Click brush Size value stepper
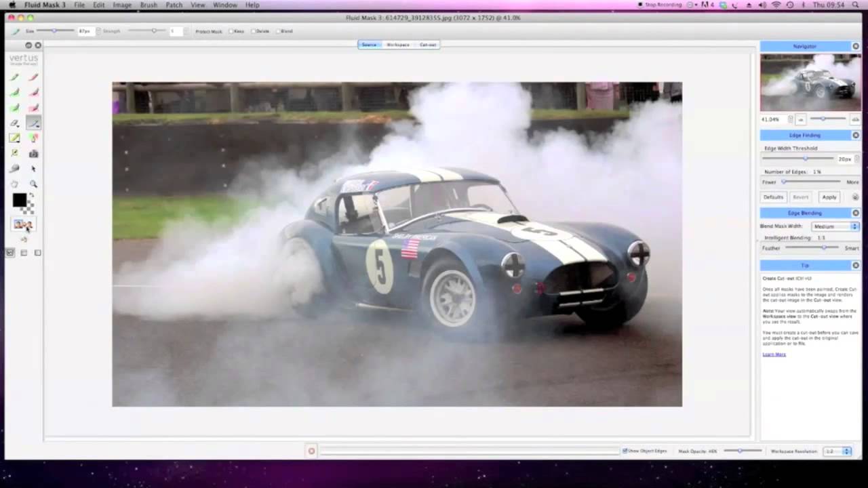 coord(98,31)
